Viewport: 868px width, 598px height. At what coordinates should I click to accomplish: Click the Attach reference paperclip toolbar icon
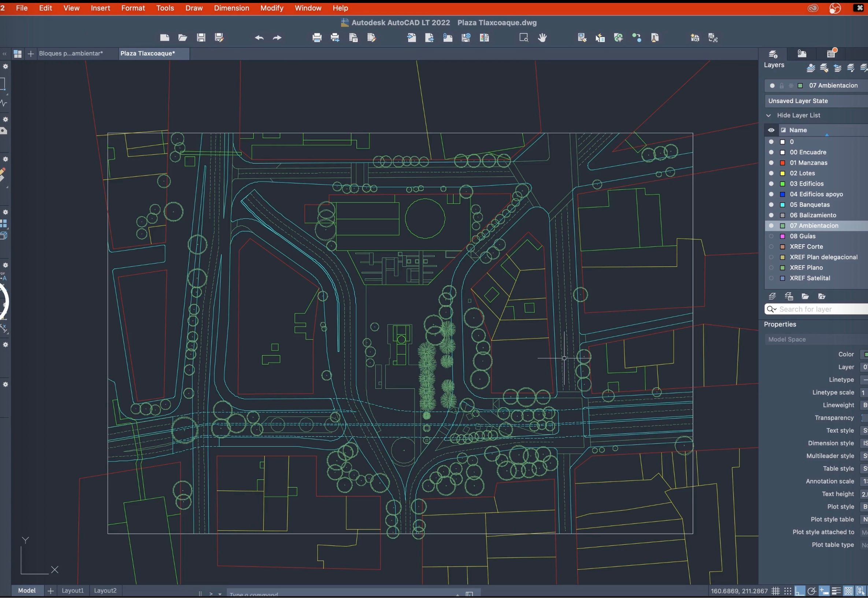448,37
